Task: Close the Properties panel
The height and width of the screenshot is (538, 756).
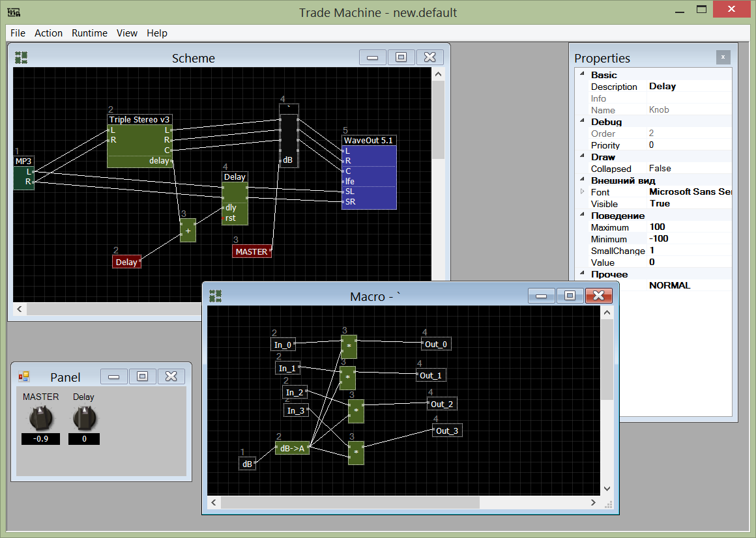Action: (723, 57)
